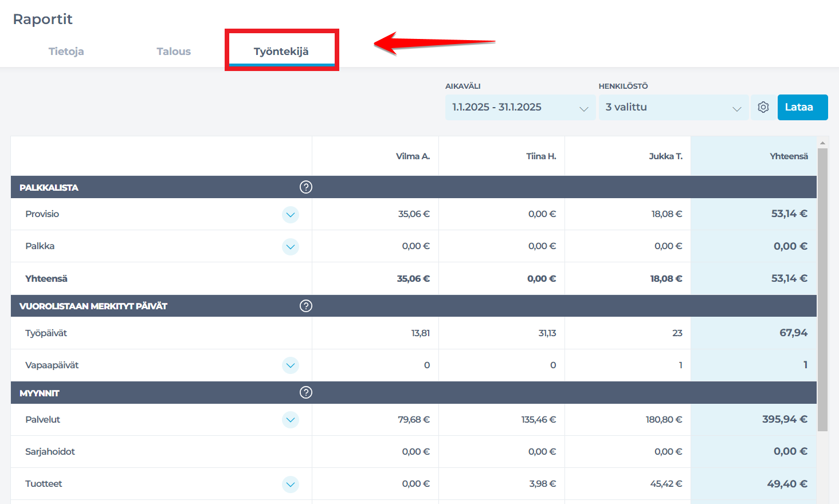Expand the Tuotteet row
Screen dimensions: 839x504
click(291, 485)
